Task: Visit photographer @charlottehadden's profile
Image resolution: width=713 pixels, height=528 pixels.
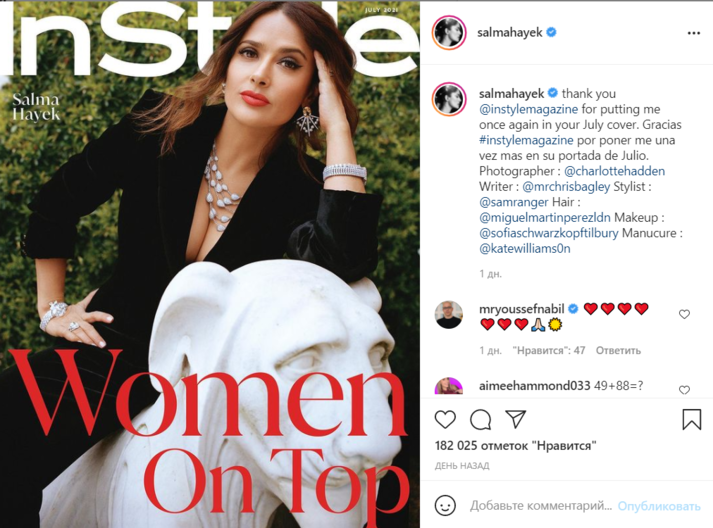Action: 614,171
